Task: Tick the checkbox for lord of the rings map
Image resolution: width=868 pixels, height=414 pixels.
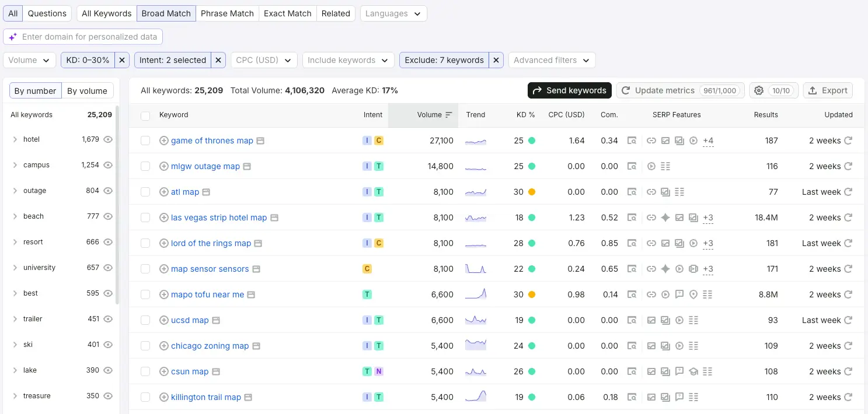Action: (x=146, y=243)
